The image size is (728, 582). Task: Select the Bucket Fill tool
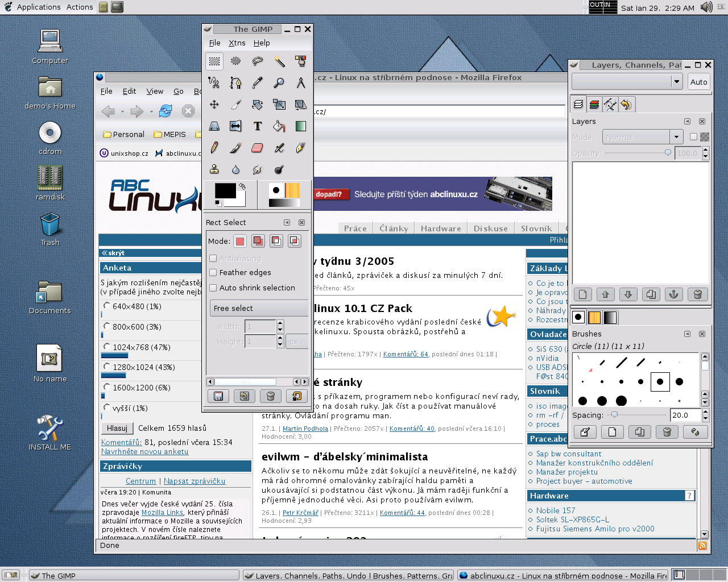279,126
